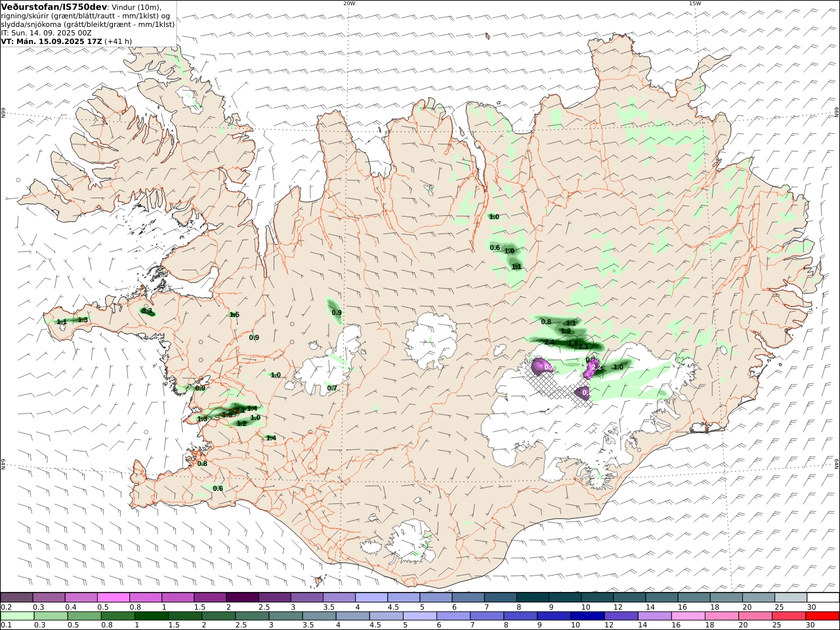Select white upper swatch starting at 30
Viewport: 840px width, 630px height.
823,597
